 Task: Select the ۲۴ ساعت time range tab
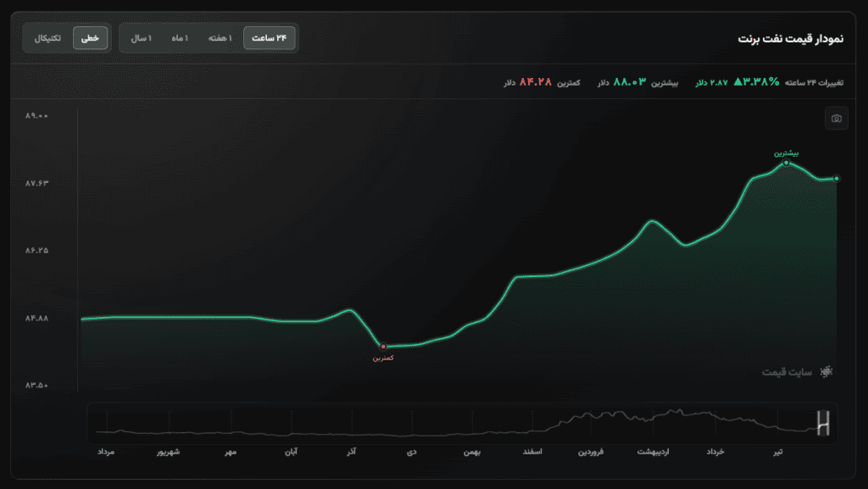click(x=269, y=38)
